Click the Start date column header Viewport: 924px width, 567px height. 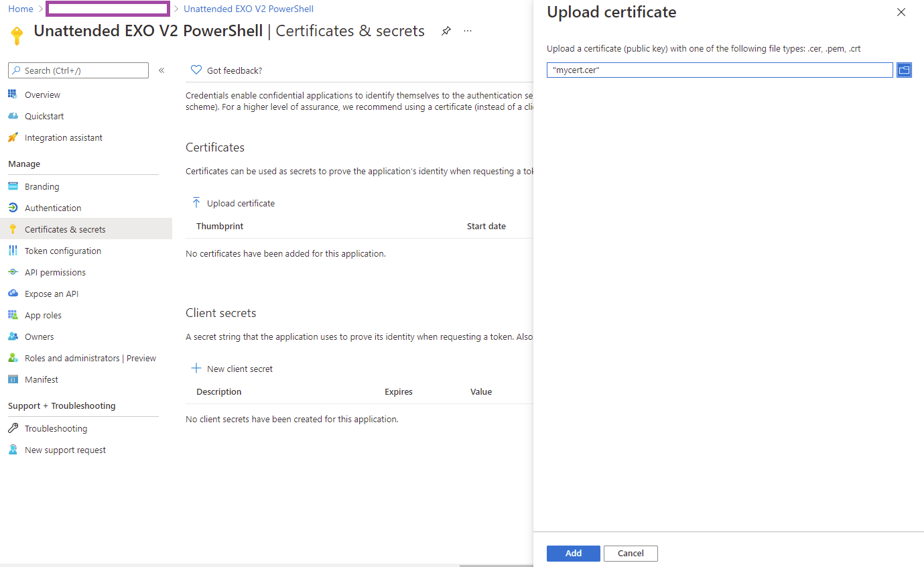tap(486, 226)
